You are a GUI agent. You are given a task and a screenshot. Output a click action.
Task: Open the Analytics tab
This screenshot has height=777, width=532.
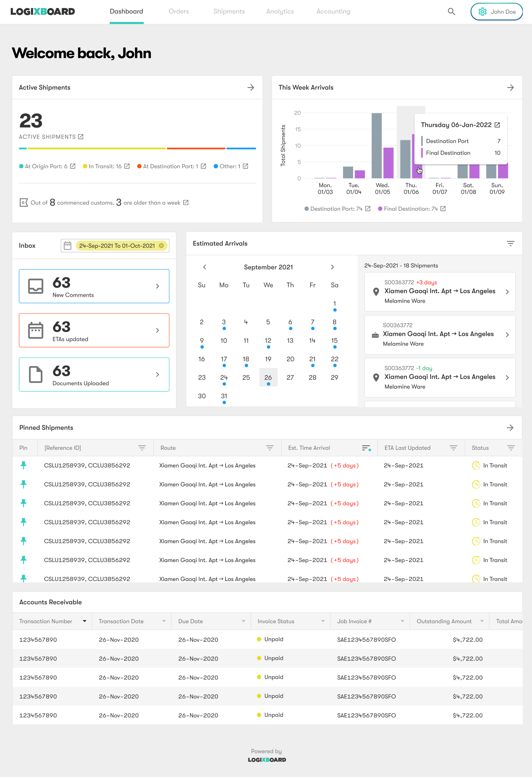pos(280,12)
